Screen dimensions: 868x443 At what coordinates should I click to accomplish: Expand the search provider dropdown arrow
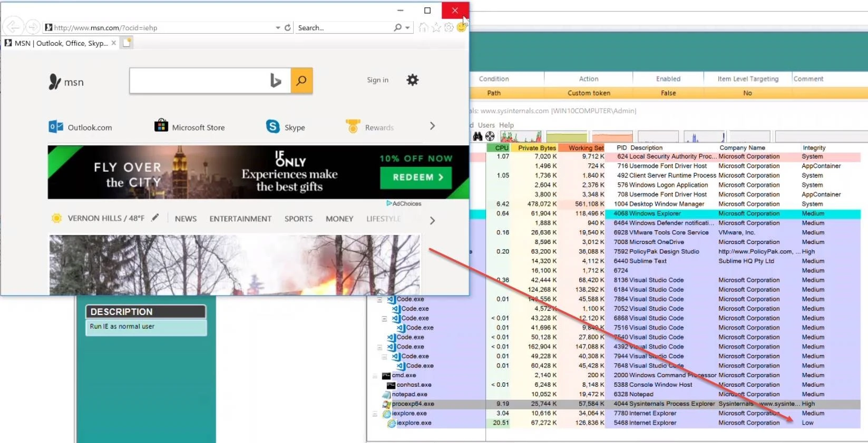(407, 27)
